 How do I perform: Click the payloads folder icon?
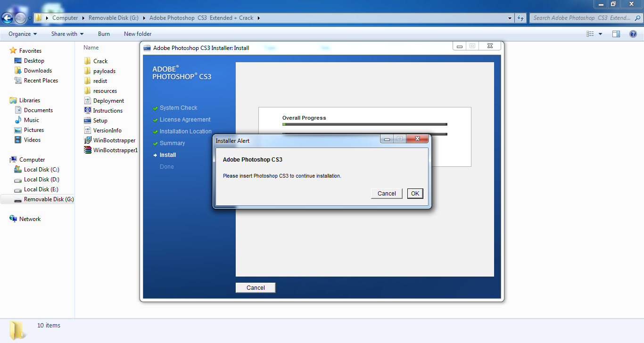(x=87, y=71)
